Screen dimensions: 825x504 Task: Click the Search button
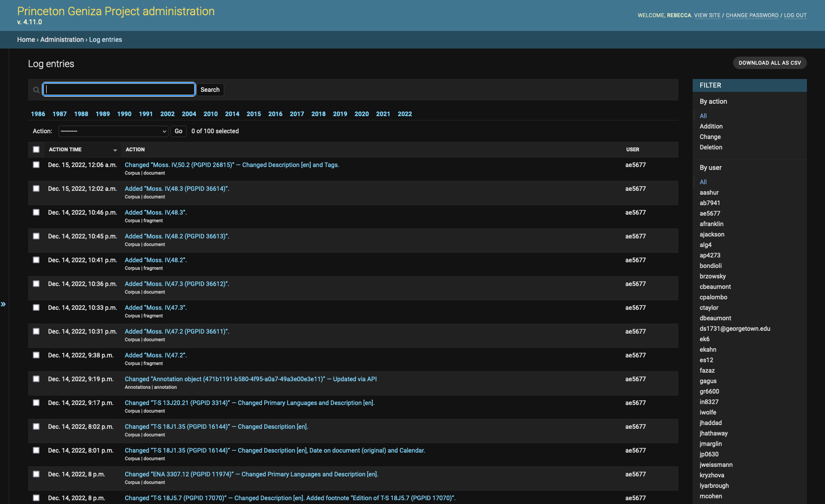[209, 89]
